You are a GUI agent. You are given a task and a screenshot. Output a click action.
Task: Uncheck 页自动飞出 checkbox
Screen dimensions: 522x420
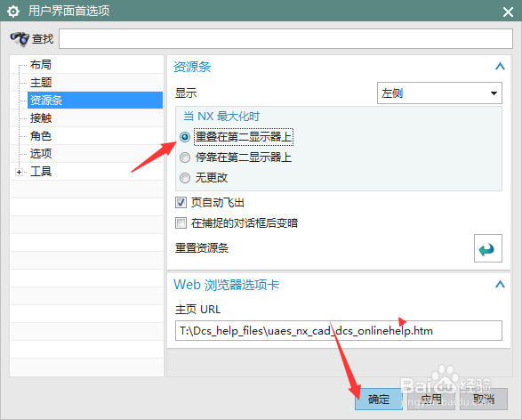[181, 203]
